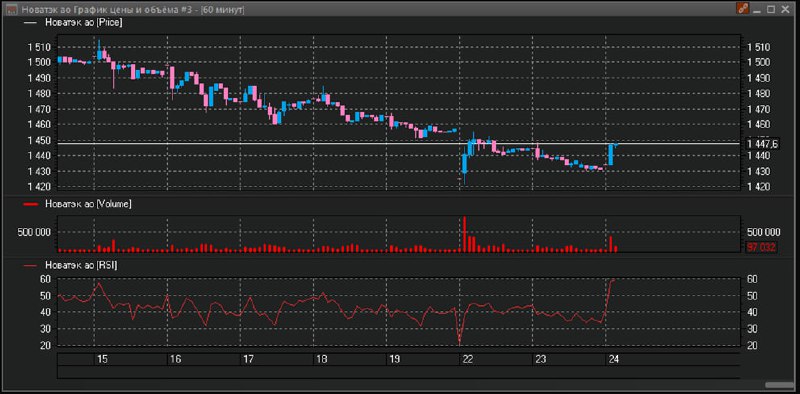Viewport: 800px width, 394px height.
Task: Click RSI level 30 on right axis
Action: pos(752,329)
